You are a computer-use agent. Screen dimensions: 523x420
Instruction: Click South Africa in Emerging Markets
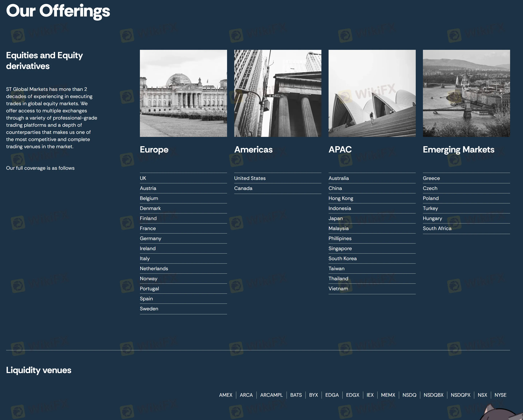point(437,228)
